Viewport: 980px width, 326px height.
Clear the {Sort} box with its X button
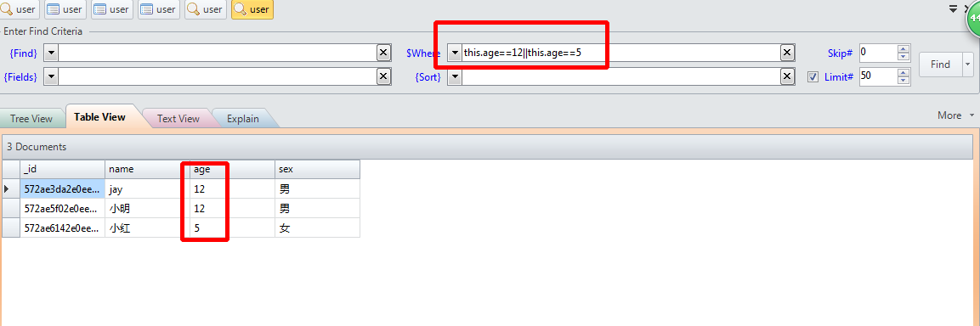coord(787,76)
